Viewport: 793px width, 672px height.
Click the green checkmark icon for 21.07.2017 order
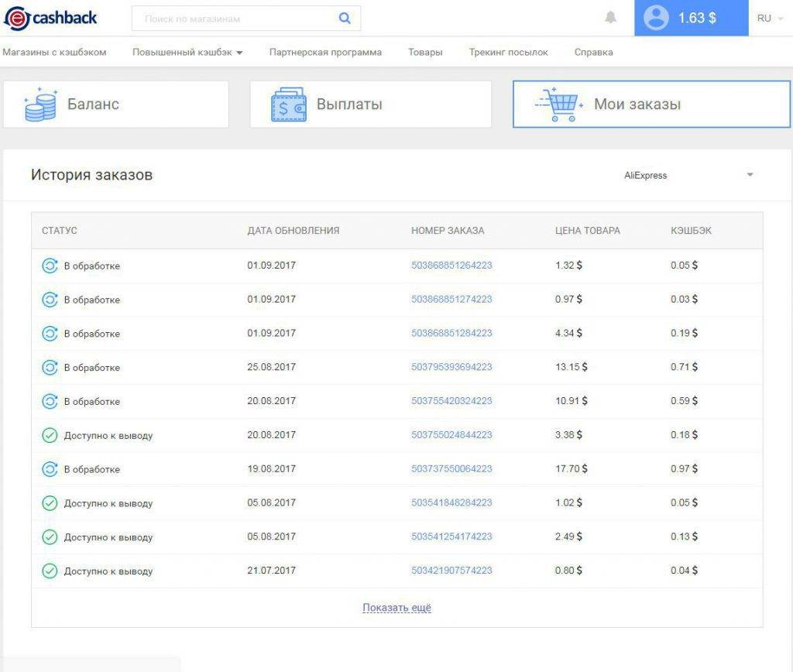click(x=50, y=571)
